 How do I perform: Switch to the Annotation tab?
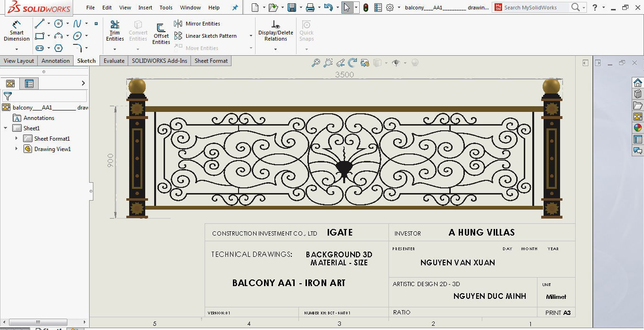56,61
